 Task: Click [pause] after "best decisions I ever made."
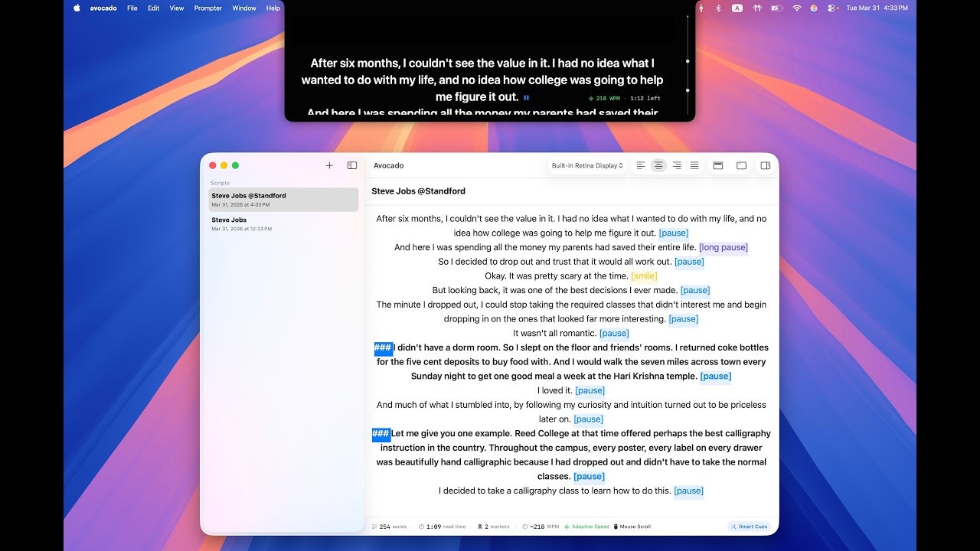695,290
